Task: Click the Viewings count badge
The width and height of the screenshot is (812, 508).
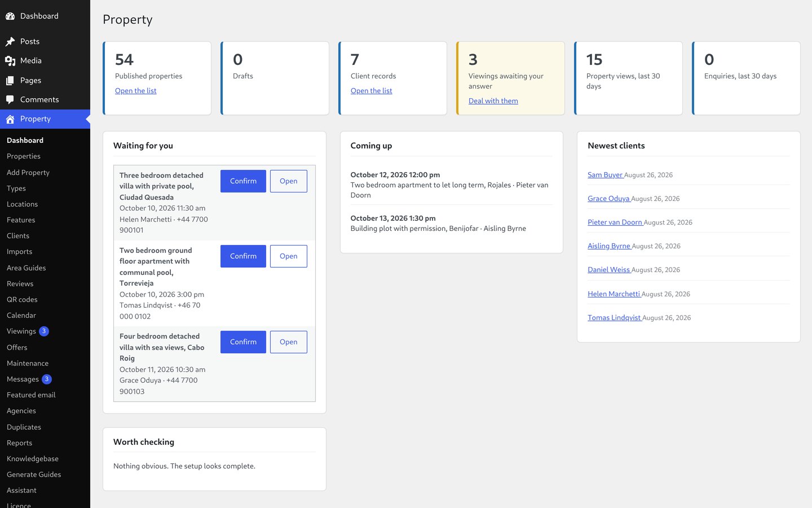Action: tap(44, 331)
